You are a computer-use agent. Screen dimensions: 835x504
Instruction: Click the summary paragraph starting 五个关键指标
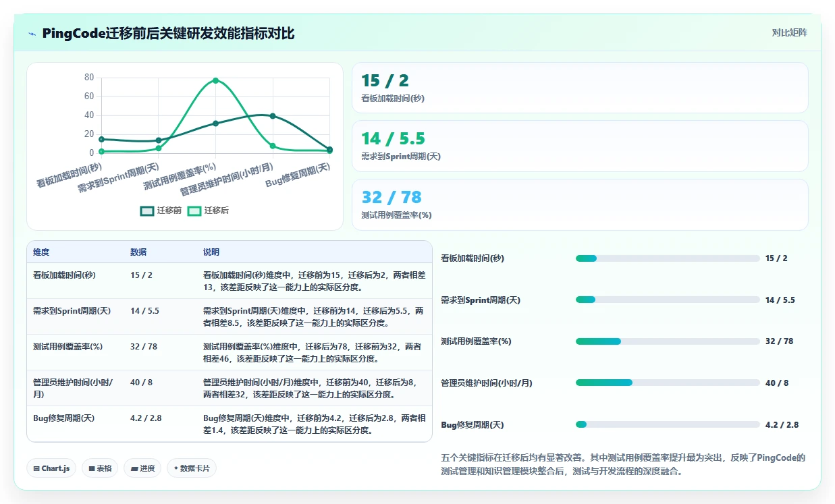[622, 465]
